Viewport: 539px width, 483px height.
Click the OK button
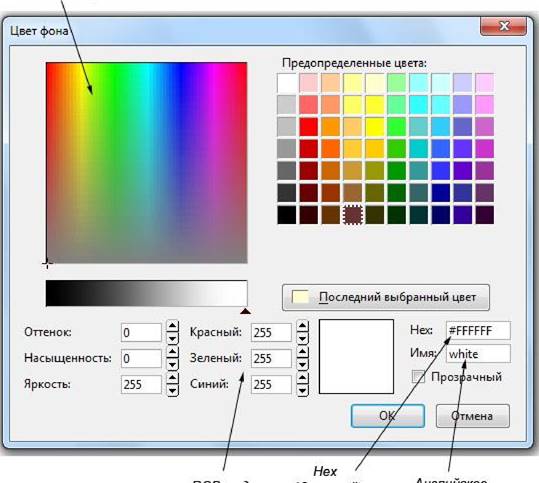[x=388, y=416]
